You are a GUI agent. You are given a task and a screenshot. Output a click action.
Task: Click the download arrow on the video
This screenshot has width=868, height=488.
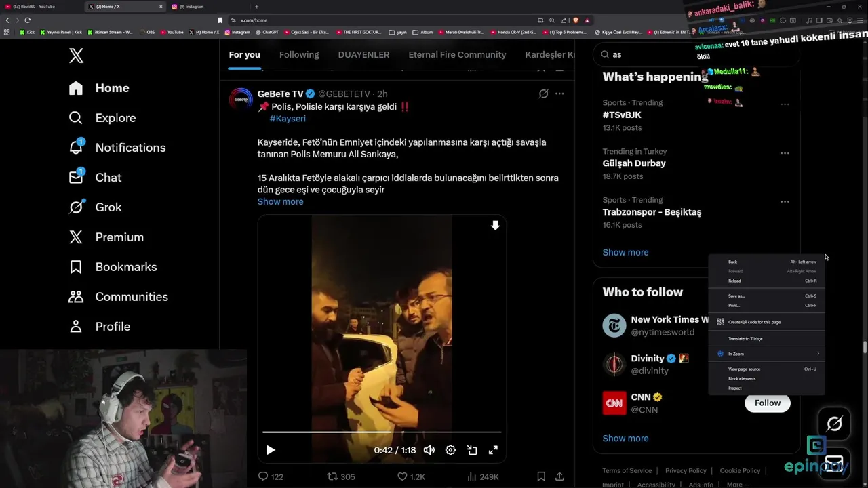tap(495, 226)
